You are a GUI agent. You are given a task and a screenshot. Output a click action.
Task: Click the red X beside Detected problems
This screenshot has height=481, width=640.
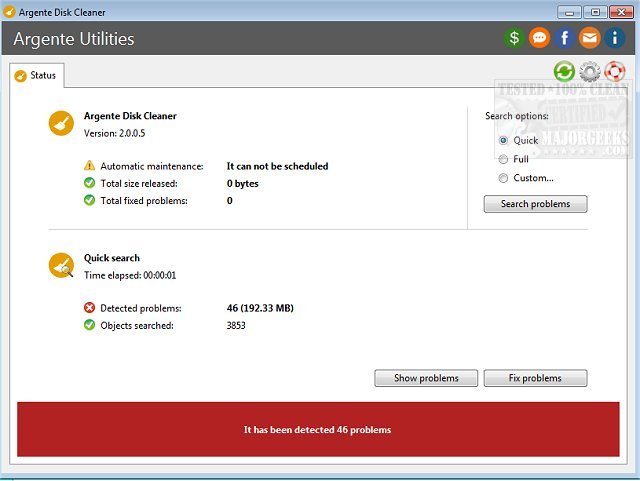pyautogui.click(x=89, y=307)
